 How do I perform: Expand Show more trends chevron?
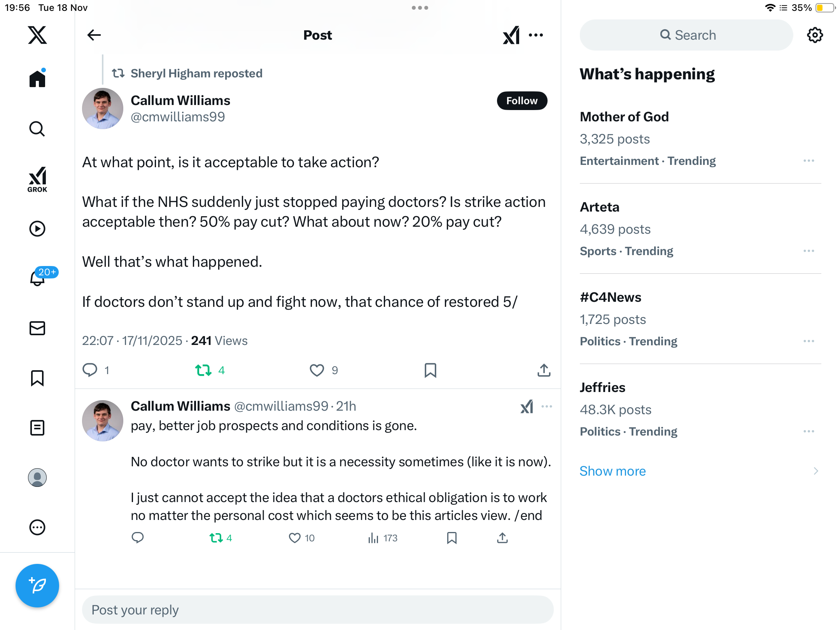pos(815,471)
